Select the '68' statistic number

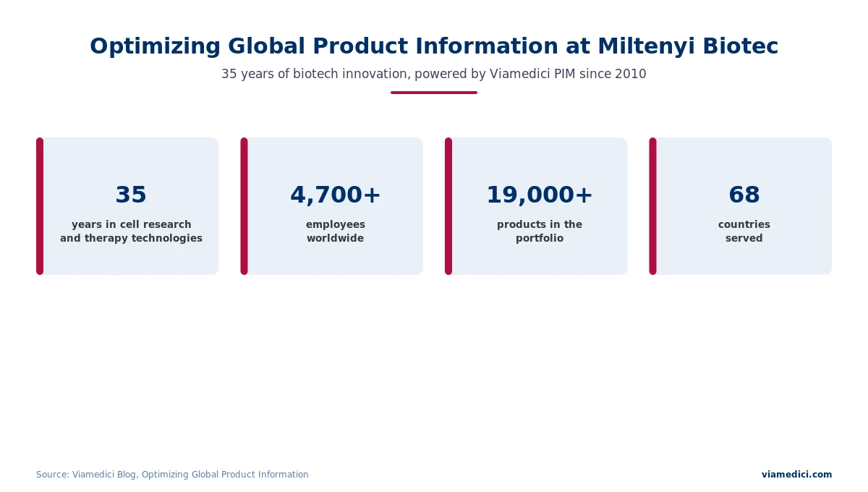coord(744,195)
